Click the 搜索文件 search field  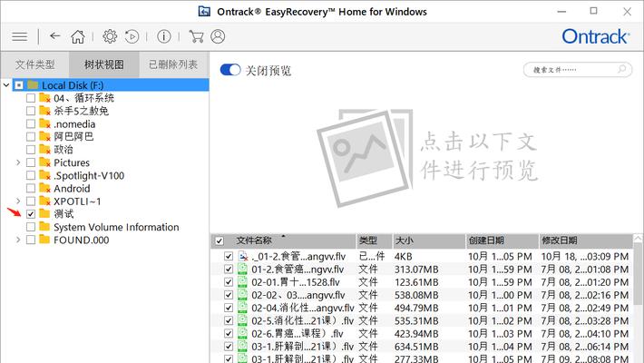[578, 70]
